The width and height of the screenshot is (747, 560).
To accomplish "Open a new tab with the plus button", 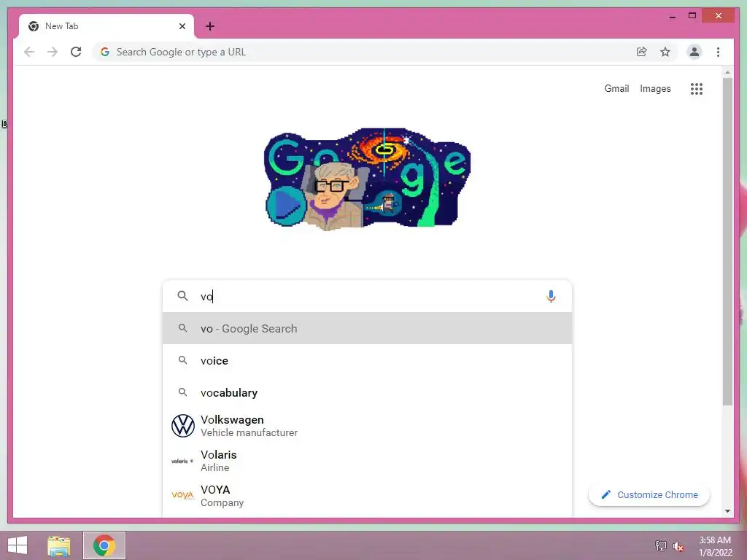I will coord(209,26).
